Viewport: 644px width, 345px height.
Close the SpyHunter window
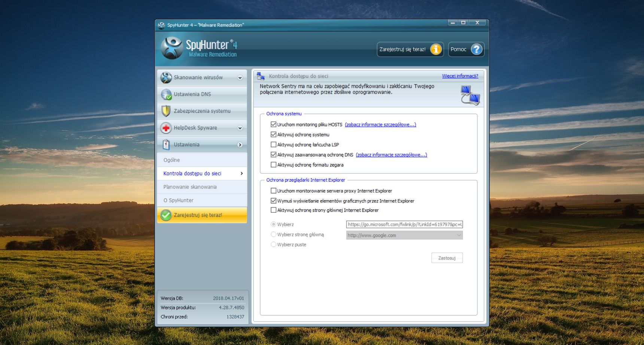point(477,23)
